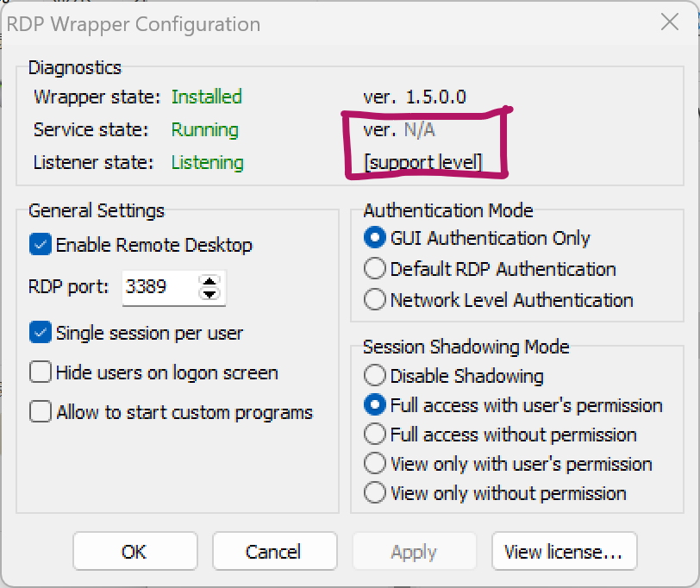Select GUI Authentication Only option
Viewport: 700px width, 588px height.
375,238
